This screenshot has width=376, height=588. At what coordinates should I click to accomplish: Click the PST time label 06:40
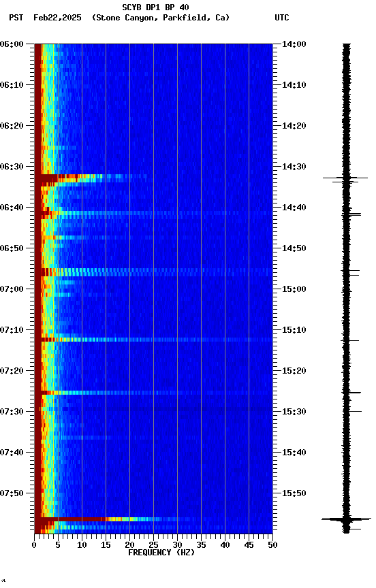tap(12, 208)
